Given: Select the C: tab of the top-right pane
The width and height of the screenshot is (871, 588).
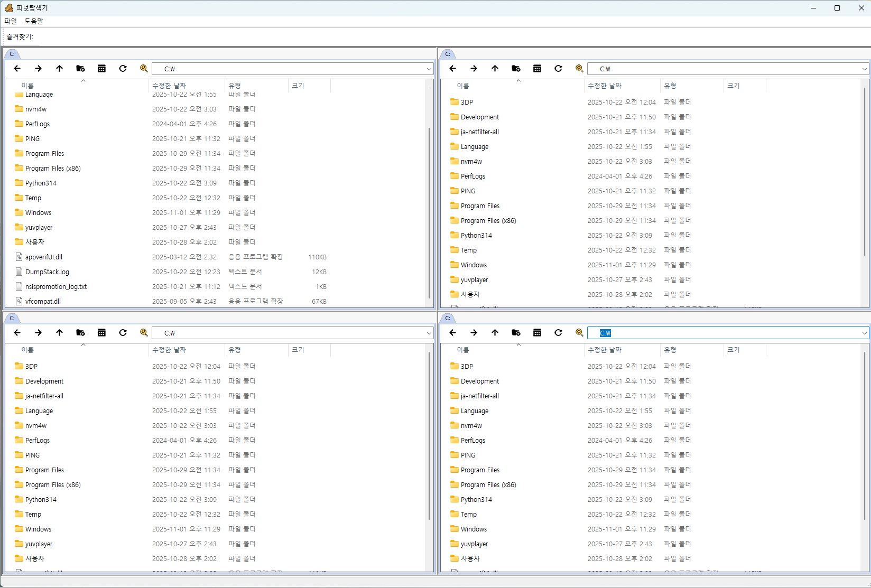Looking at the screenshot, I should (448, 54).
